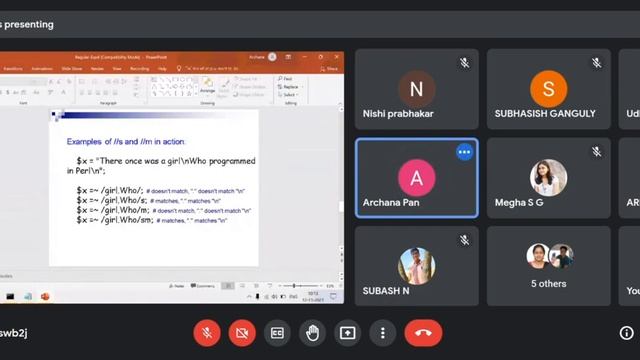Click the Archana account avatar in PowerPoint title bar
Image resolution: width=640 pixels, height=360 pixels.
click(x=272, y=57)
